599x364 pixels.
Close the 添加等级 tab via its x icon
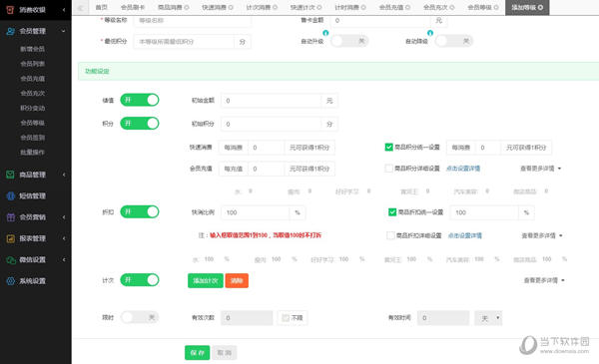(x=540, y=7)
